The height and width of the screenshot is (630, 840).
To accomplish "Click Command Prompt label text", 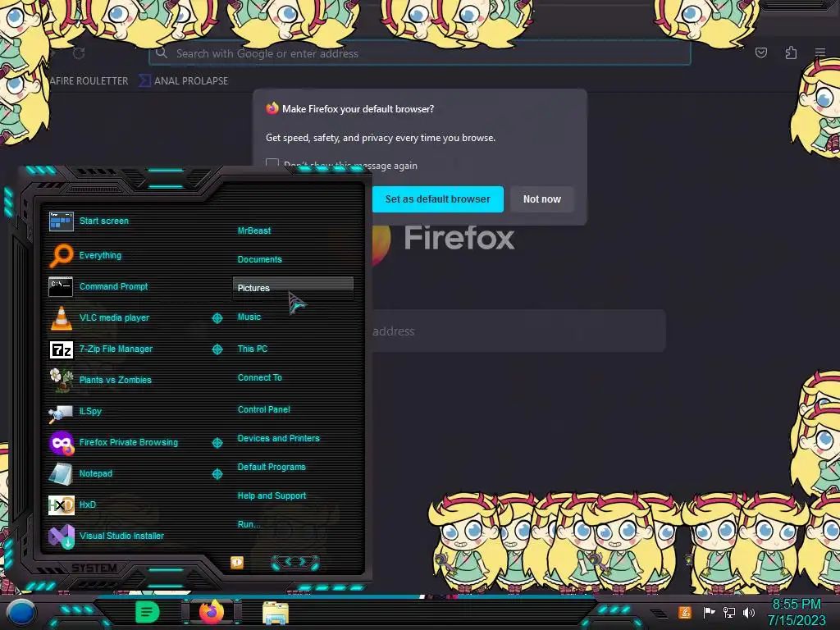I will point(113,286).
